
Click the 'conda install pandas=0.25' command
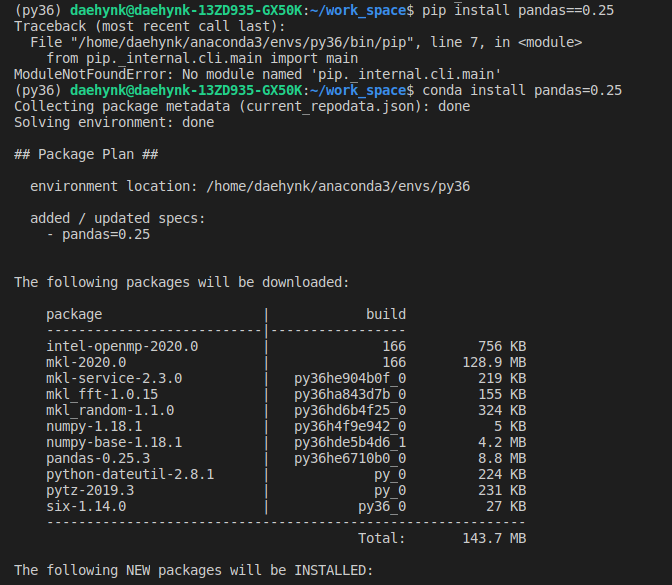pyautogui.click(x=522, y=90)
